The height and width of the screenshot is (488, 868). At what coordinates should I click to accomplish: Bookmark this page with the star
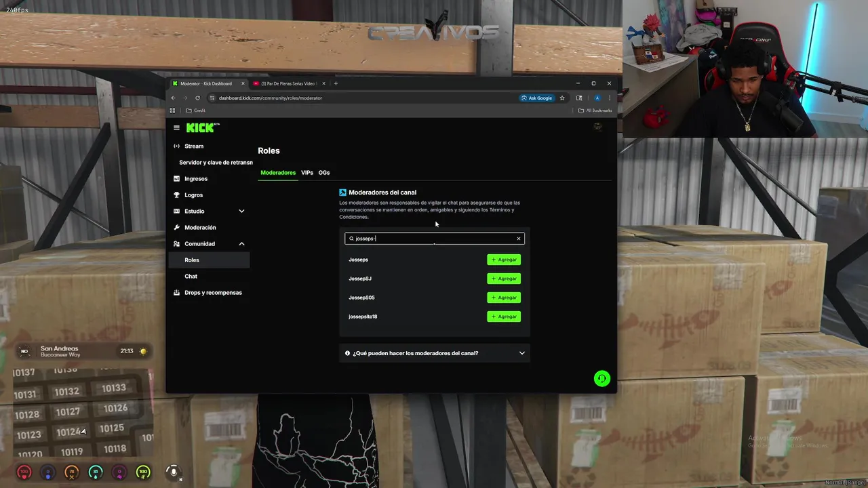(x=562, y=98)
